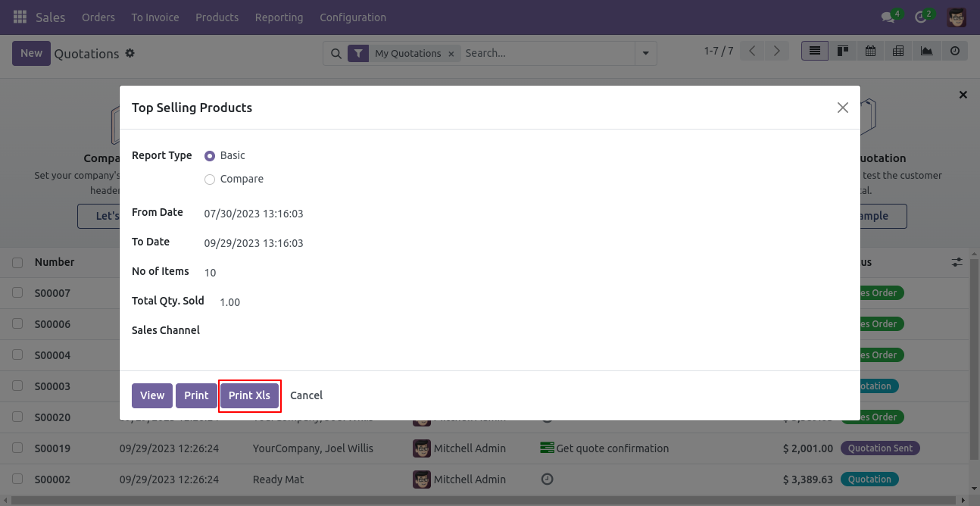The width and height of the screenshot is (980, 506).
Task: Click the S00019 order number
Action: [52, 448]
